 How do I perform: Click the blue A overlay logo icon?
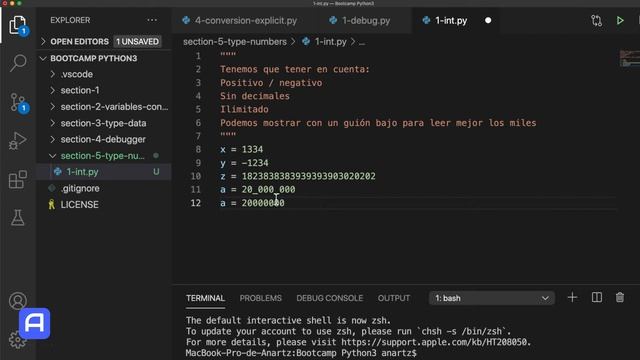(35, 323)
